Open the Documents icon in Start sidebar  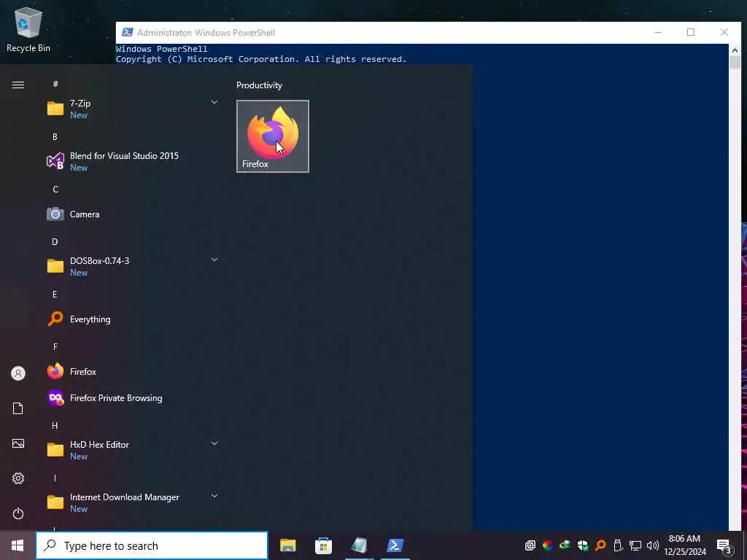coord(18,408)
